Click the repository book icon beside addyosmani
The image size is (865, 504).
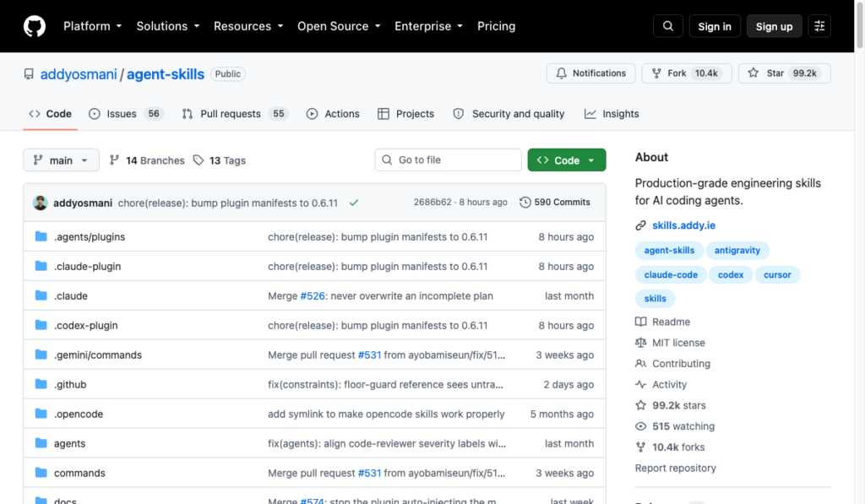(x=29, y=74)
